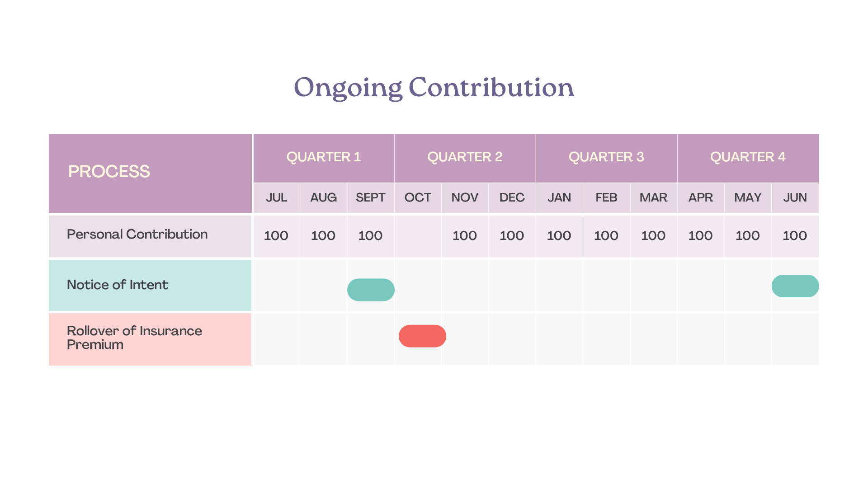Click the MAR month column header
This screenshot has height=488, width=868.
pos(654,198)
